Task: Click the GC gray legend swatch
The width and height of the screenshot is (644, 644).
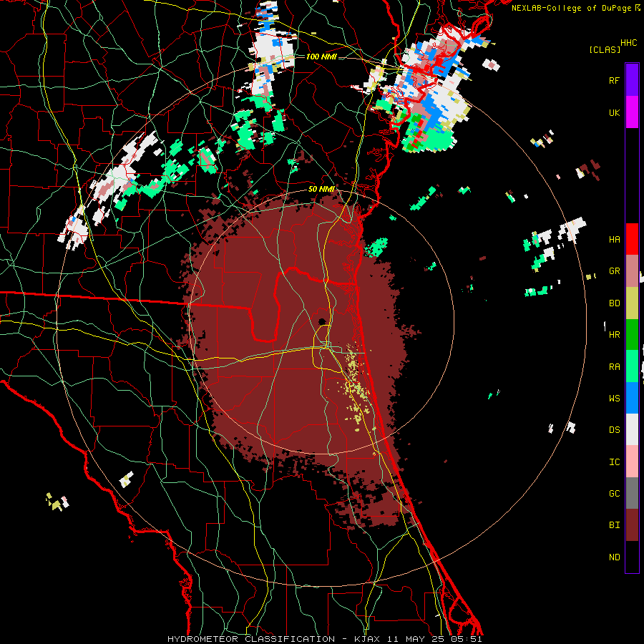Action: coord(632,493)
